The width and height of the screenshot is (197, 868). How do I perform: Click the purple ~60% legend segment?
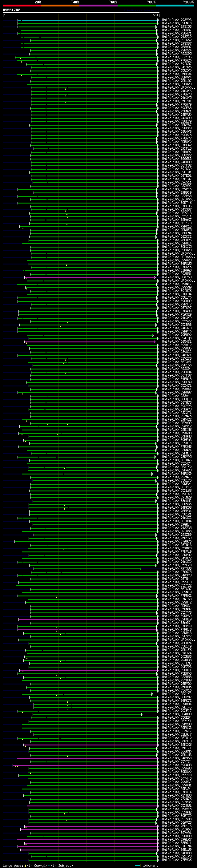pyautogui.click(x=99, y=6)
